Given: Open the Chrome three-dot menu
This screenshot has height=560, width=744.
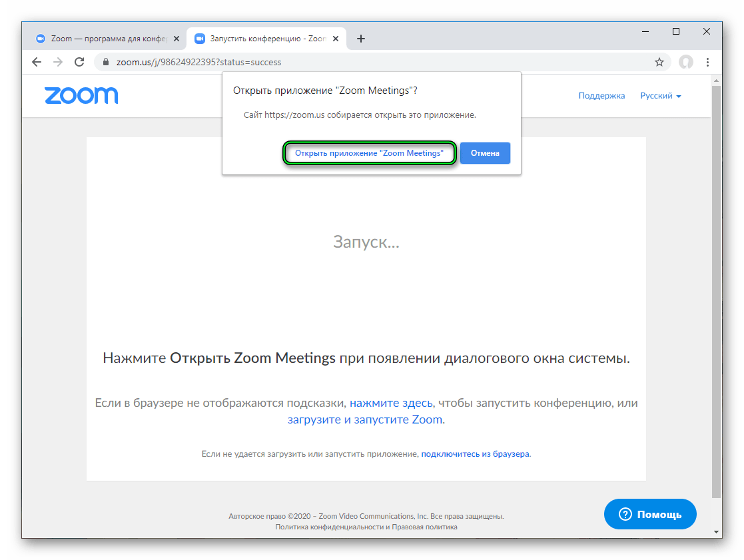Looking at the screenshot, I should tap(707, 62).
